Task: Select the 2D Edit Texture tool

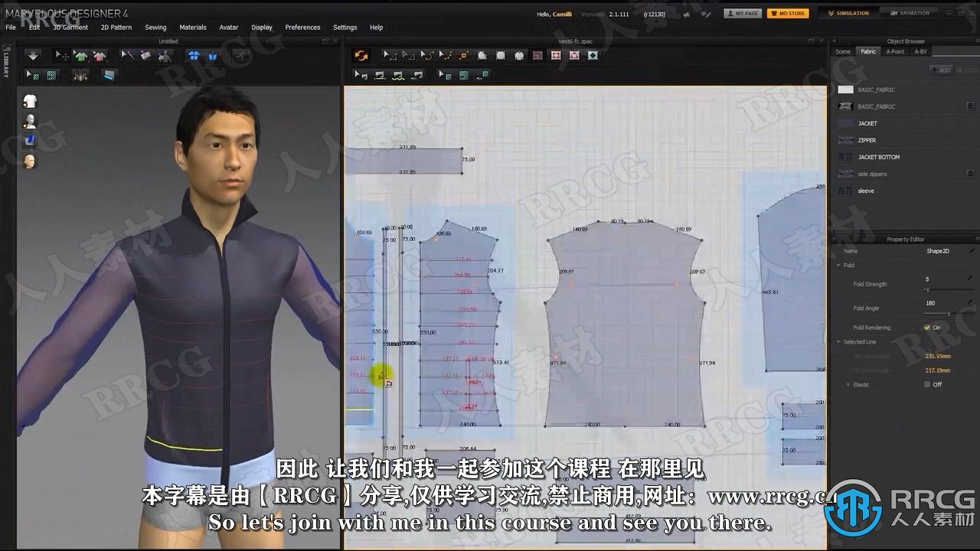Action: (x=445, y=75)
